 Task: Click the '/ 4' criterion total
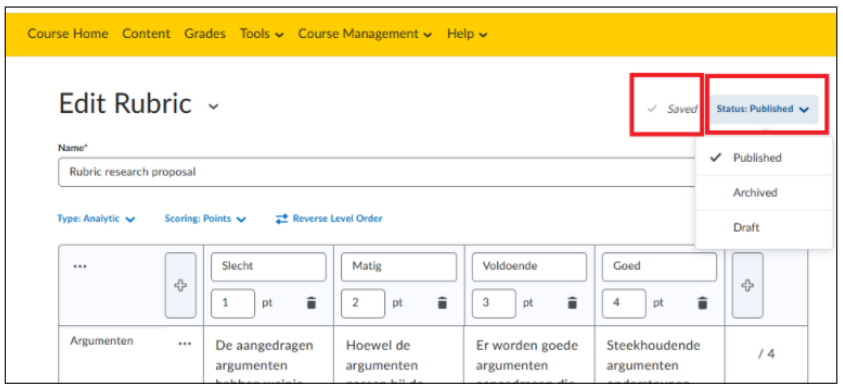766,354
